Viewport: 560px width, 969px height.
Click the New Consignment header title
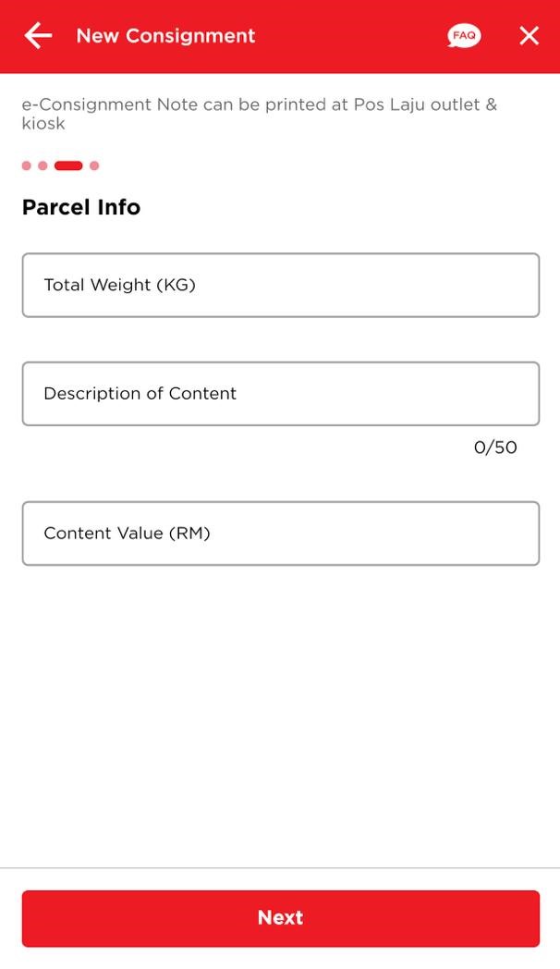tap(165, 36)
